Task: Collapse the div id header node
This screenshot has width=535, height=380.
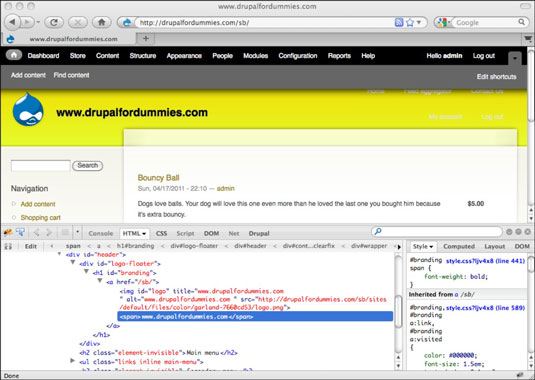Action: tap(59, 254)
